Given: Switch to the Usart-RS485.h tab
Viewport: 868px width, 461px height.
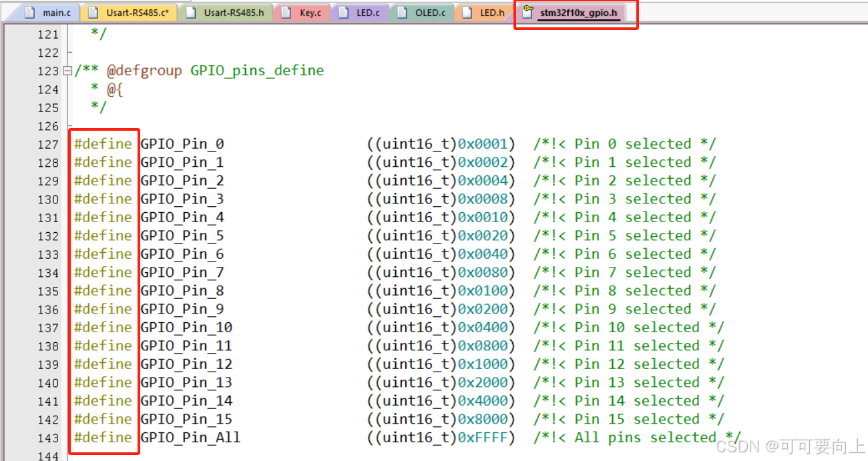Looking at the screenshot, I should tap(226, 13).
